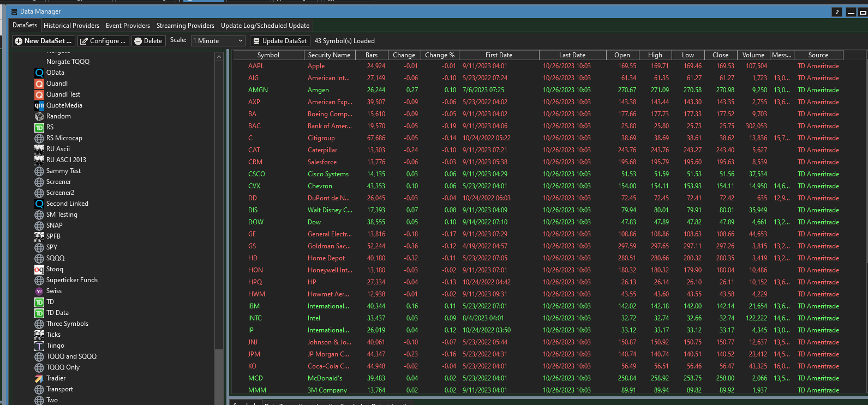Sort by the Security Name column header
The image size is (868, 405).
coord(329,55)
